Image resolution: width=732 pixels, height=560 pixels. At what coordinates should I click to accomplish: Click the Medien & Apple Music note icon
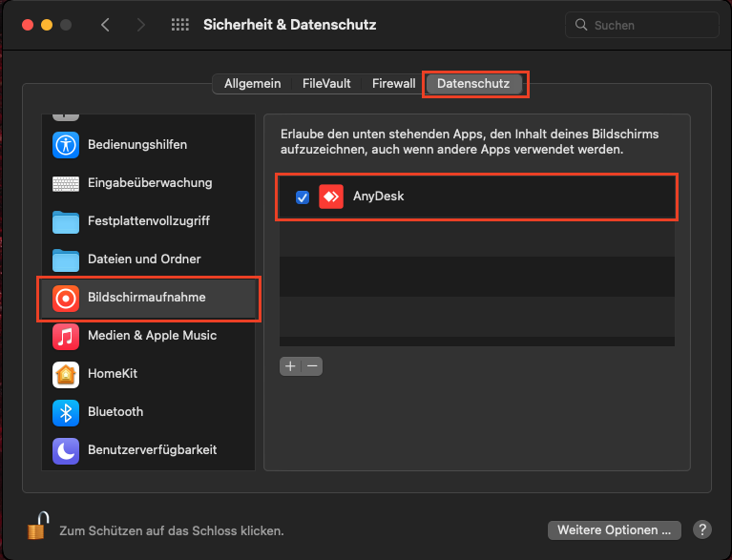(x=66, y=336)
